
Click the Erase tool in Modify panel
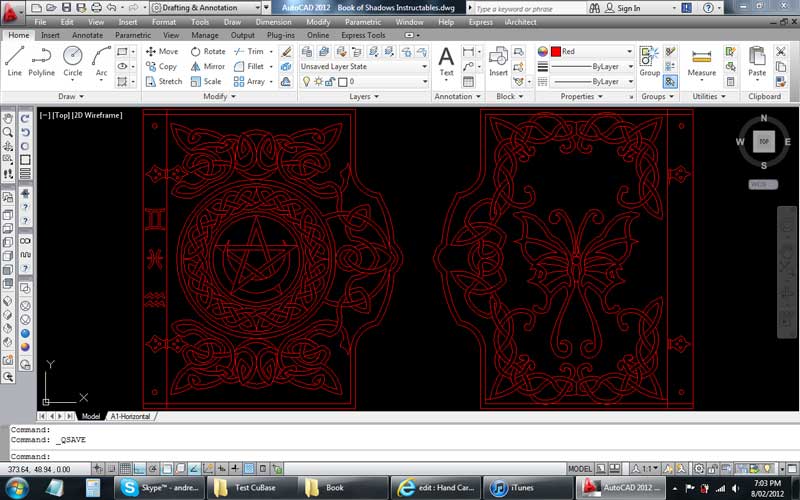(286, 52)
